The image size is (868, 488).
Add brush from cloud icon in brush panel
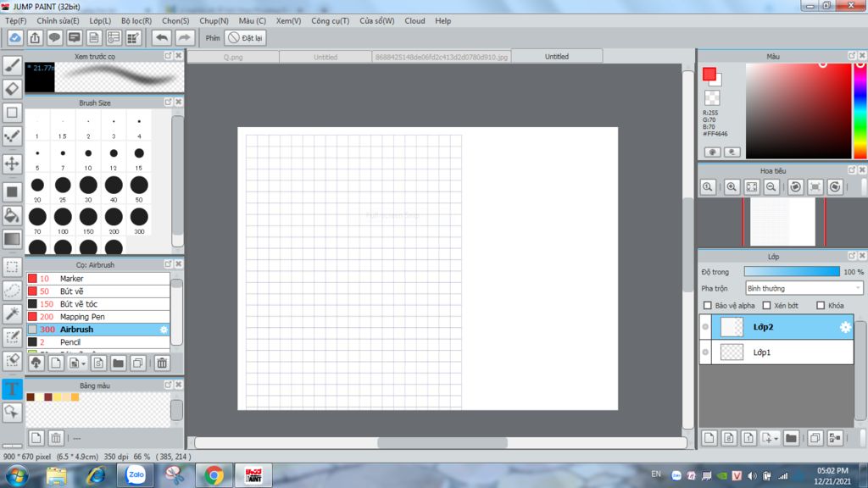[x=36, y=363]
